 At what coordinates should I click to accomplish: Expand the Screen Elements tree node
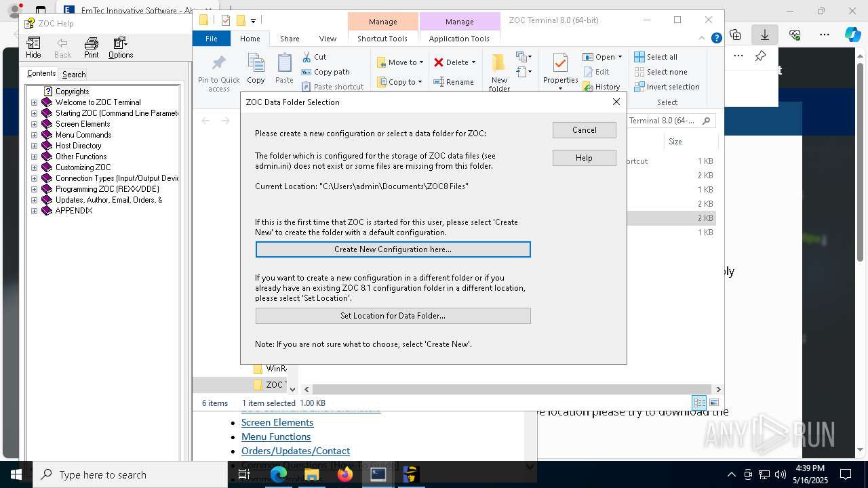click(35, 124)
